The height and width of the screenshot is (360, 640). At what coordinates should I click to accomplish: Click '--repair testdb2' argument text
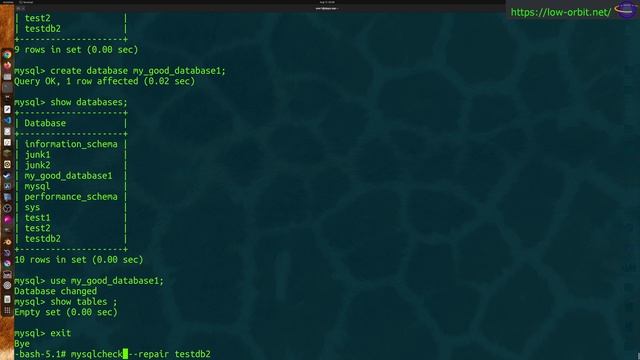click(169, 354)
